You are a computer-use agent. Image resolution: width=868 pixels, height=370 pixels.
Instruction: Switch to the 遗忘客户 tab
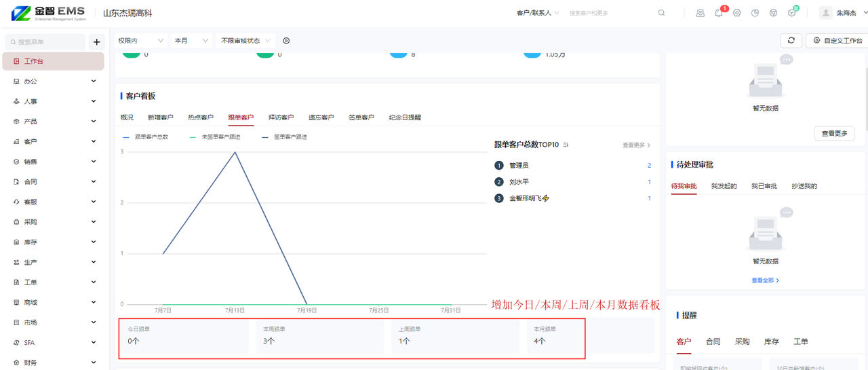click(x=321, y=117)
